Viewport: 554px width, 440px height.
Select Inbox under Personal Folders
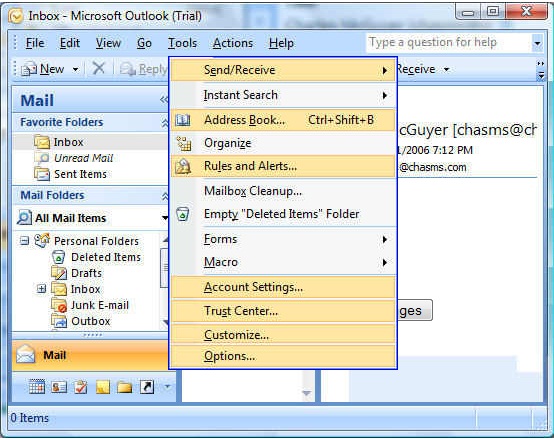pyautogui.click(x=85, y=289)
